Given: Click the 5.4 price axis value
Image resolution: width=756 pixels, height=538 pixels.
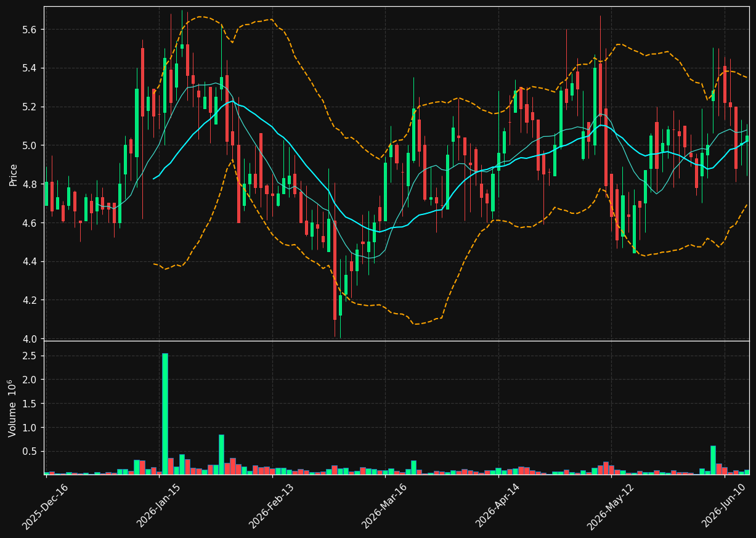Looking at the screenshot, I should pyautogui.click(x=30, y=68).
